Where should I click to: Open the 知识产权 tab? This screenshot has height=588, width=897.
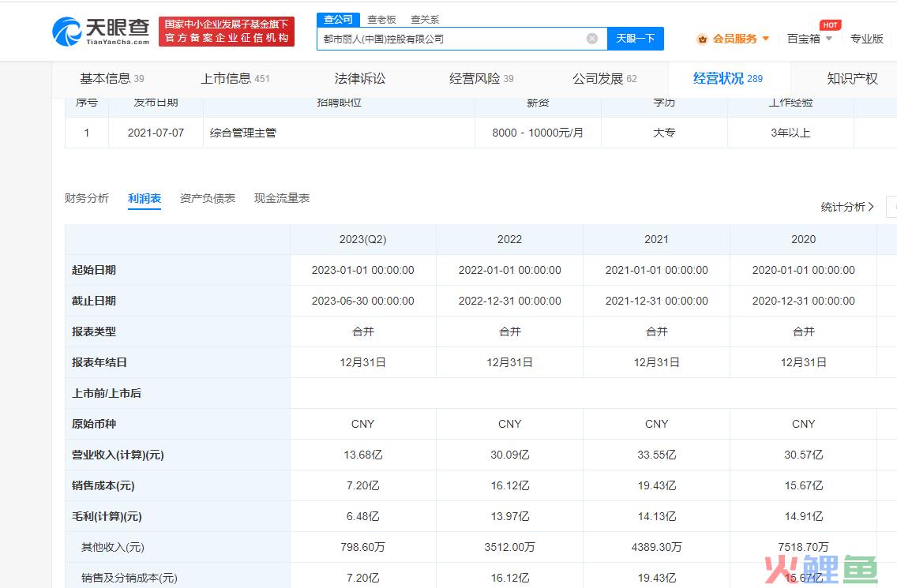pyautogui.click(x=852, y=78)
